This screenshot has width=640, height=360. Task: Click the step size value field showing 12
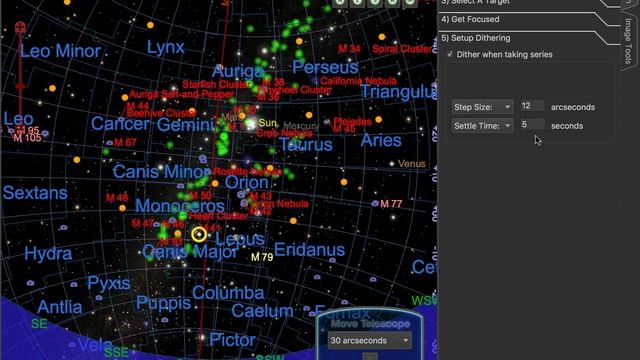pos(532,106)
